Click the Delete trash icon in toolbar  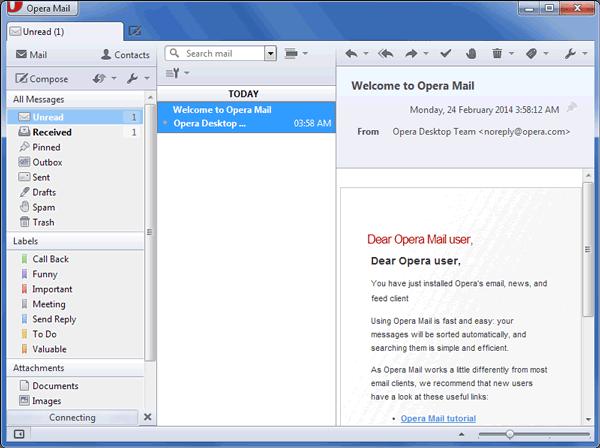[497, 54]
